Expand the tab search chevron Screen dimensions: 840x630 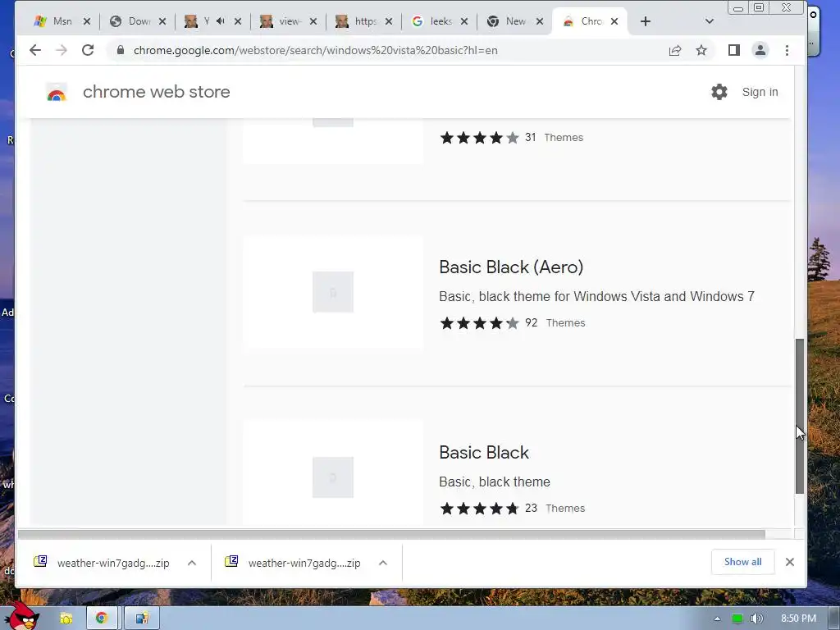(x=710, y=21)
